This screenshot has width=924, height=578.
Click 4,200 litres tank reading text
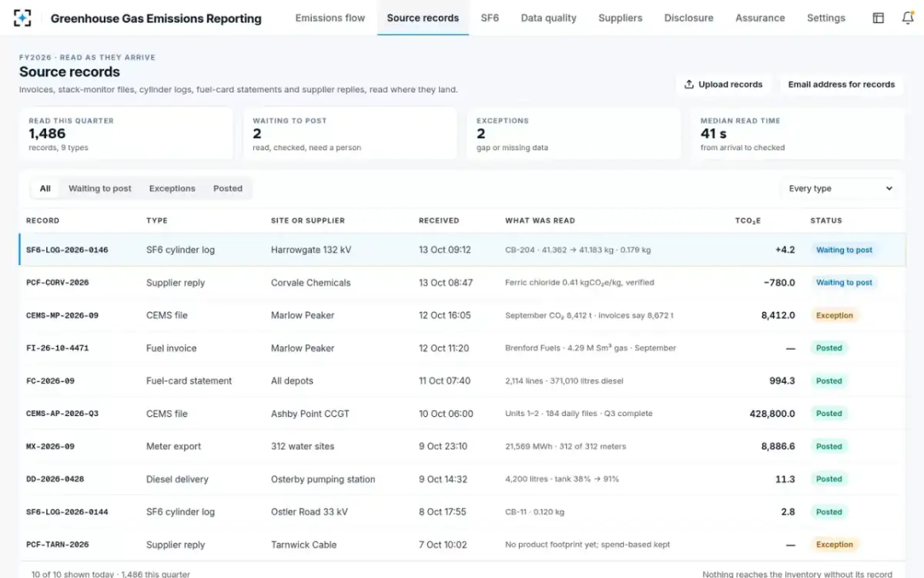562,479
